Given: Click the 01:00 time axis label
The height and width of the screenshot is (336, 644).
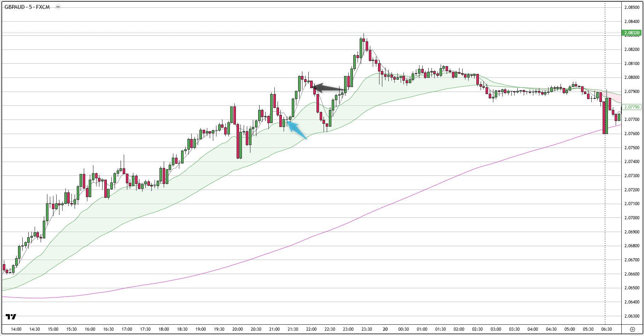Looking at the screenshot, I should tap(422, 329).
